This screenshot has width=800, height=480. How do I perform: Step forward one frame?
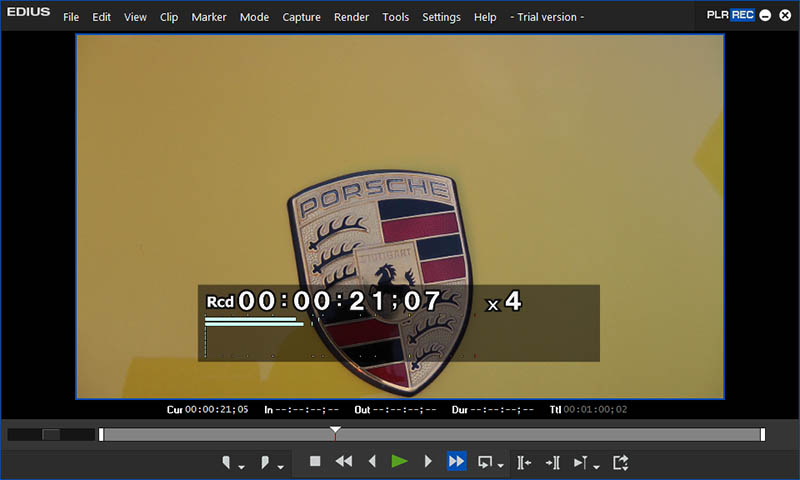(428, 461)
